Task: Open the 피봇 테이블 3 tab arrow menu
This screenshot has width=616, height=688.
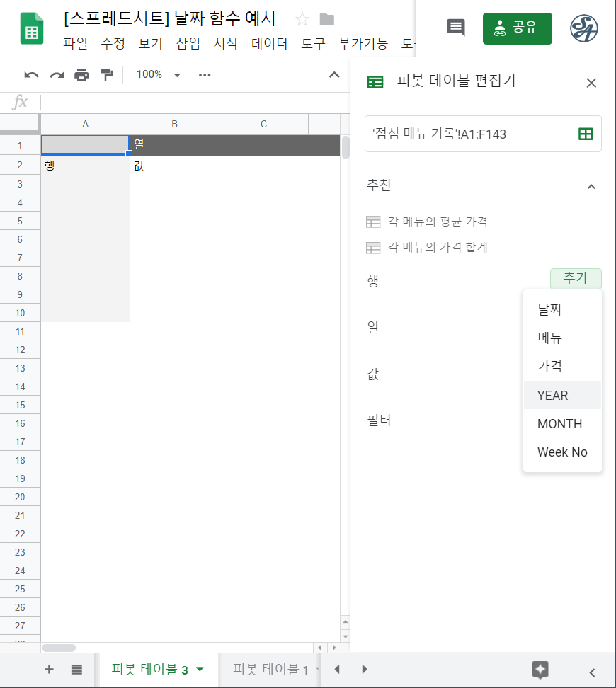Action: tap(200, 670)
